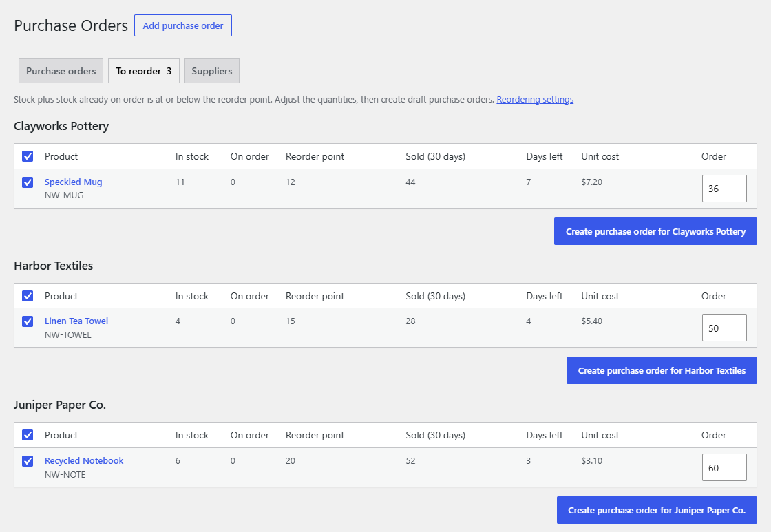Open the Recycled Notebook product link

pos(84,460)
